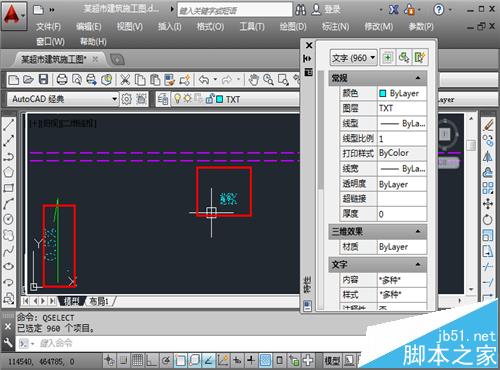Toggle Polar Tracking in status bar
This screenshot has width=500, height=370.
point(166,360)
